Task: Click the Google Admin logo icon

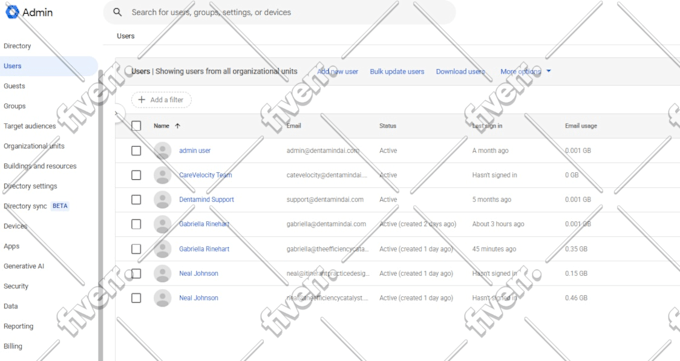Action: 12,12
